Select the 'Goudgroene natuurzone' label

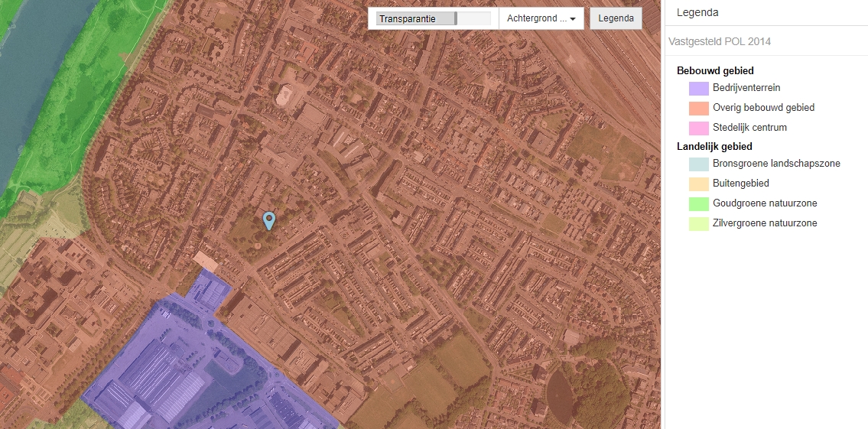tap(765, 203)
